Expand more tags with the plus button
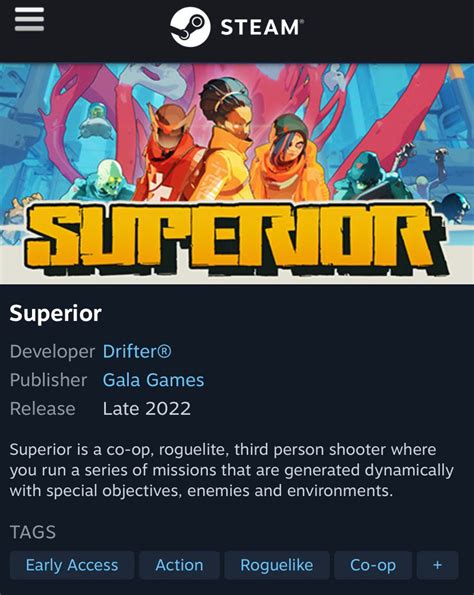 438,565
